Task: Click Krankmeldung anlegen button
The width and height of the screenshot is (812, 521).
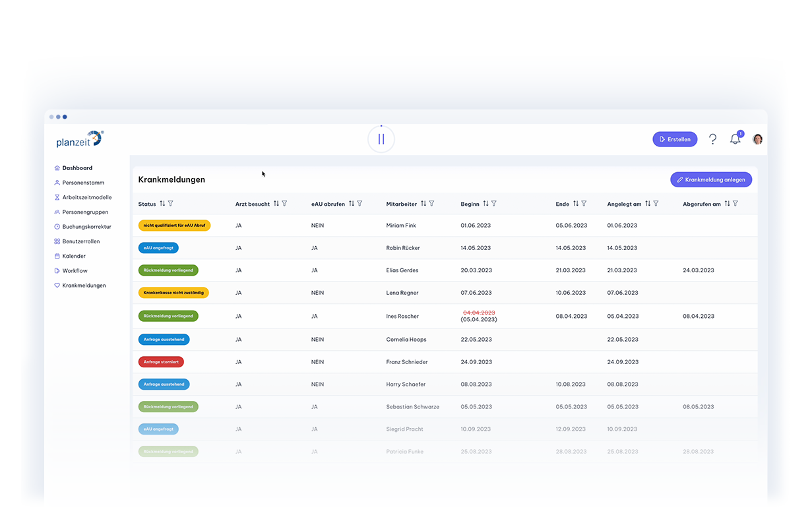Action: [x=710, y=179]
